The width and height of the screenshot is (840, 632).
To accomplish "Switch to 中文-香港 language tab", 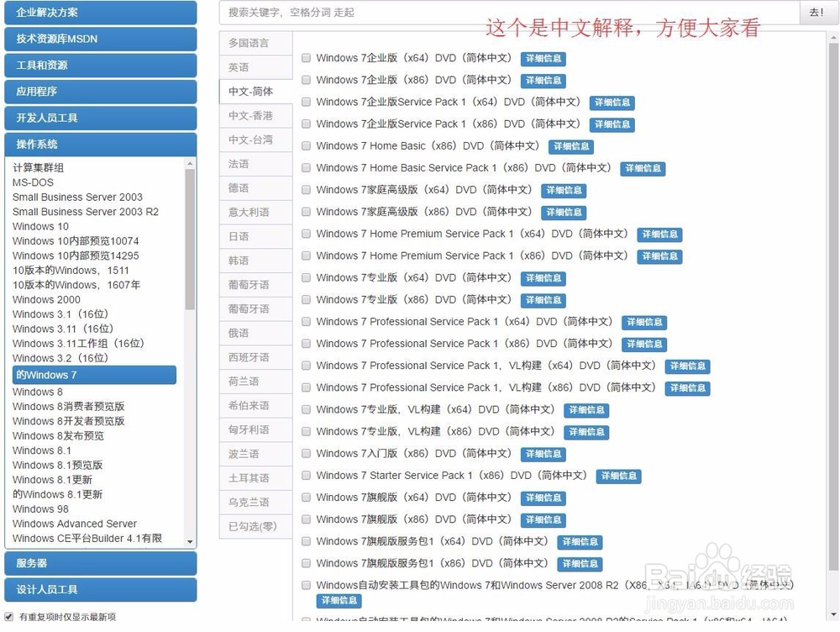I will tap(255, 115).
